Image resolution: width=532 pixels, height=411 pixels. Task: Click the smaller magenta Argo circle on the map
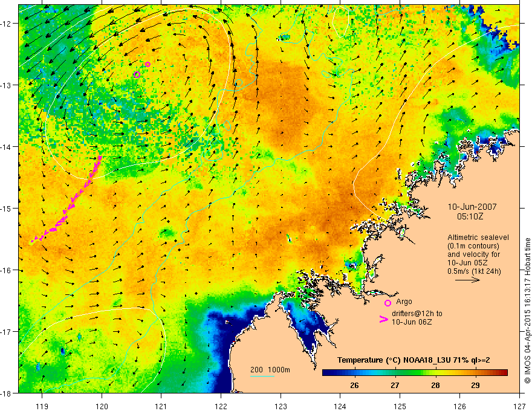point(148,65)
